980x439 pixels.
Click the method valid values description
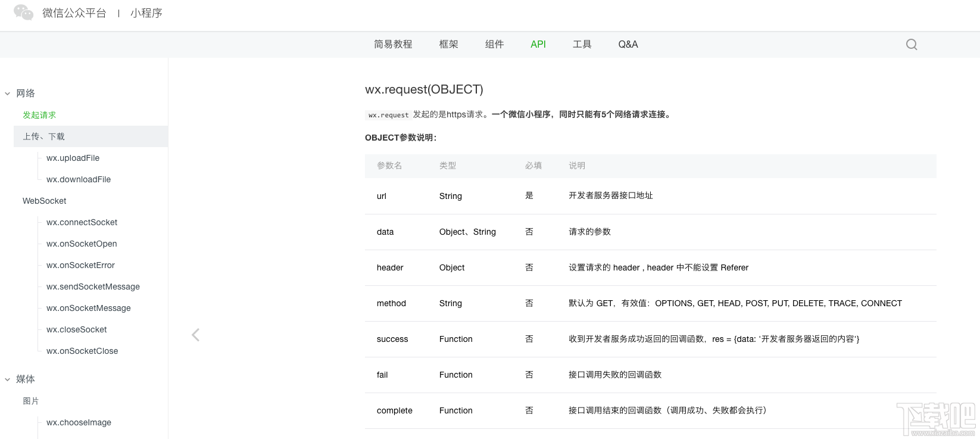tap(735, 303)
